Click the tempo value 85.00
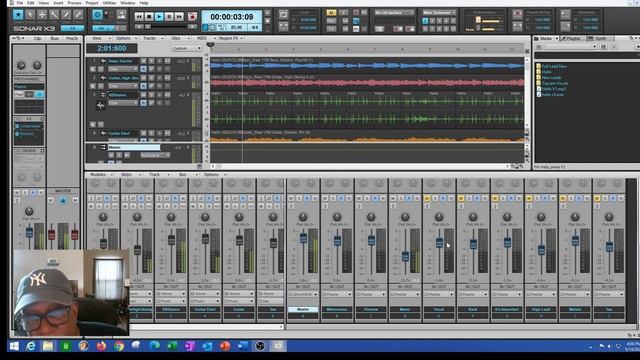 236,27
